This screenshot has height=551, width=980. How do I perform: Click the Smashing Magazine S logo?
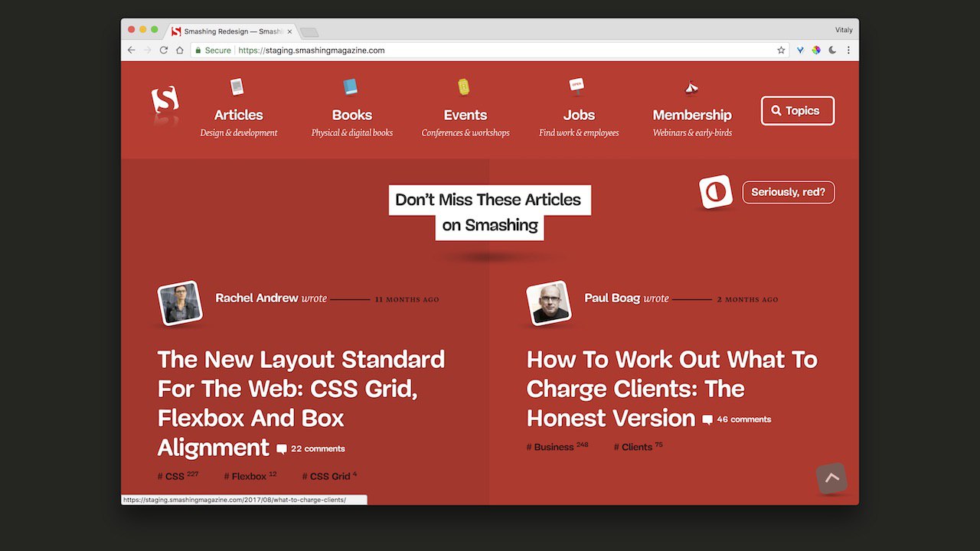(165, 100)
